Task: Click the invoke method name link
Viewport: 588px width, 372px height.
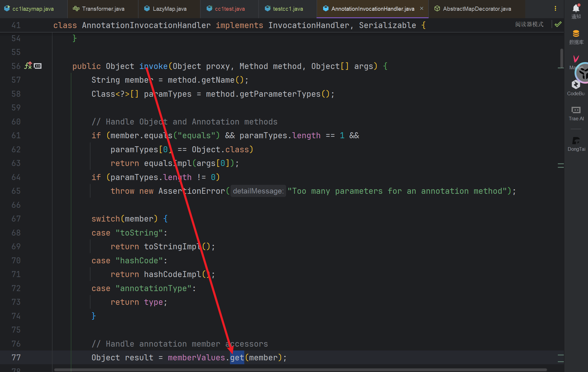Action: pos(153,66)
